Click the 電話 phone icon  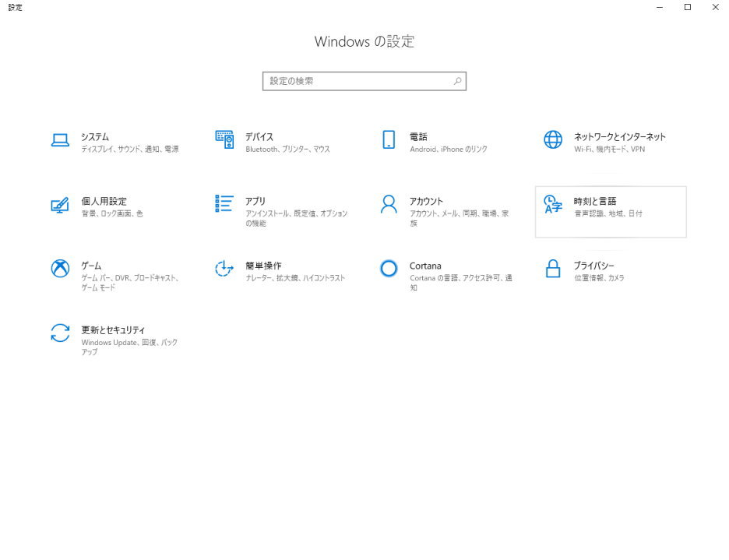point(389,139)
